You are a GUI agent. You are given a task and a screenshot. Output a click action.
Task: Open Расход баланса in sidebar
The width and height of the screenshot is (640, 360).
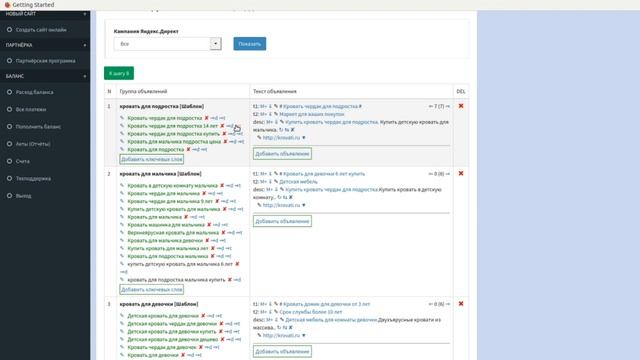(34, 92)
